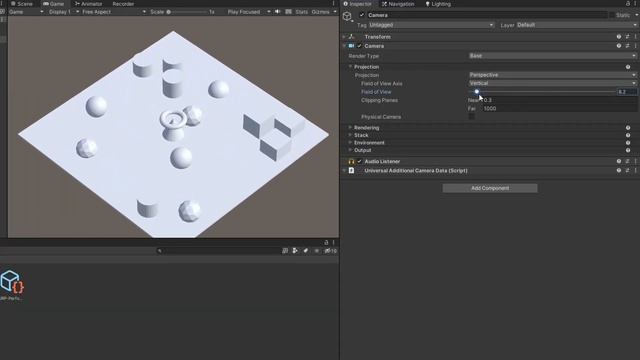The image size is (640, 360).
Task: Switch to the Navigation tab
Action: pyautogui.click(x=398, y=4)
